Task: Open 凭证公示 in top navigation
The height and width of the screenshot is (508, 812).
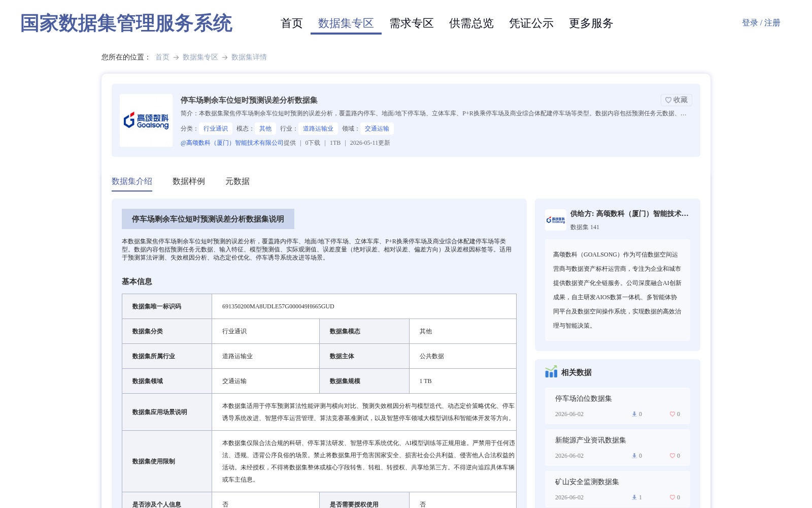Action: [x=531, y=23]
